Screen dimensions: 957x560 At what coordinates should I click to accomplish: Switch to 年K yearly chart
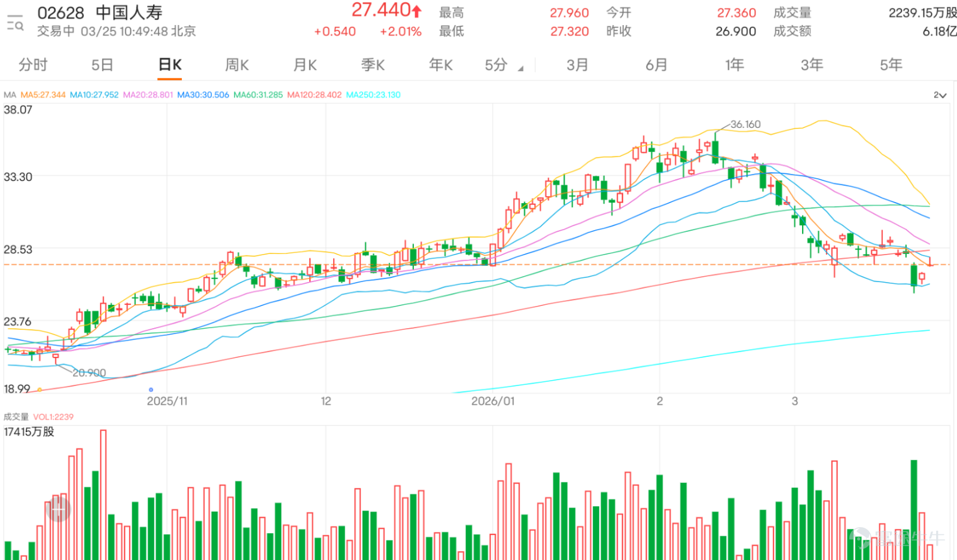click(x=441, y=65)
